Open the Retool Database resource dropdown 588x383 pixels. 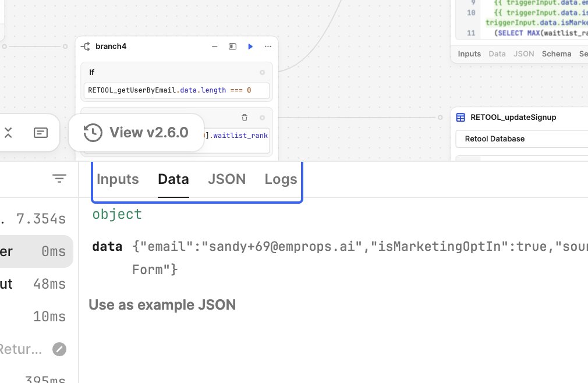[522, 139]
